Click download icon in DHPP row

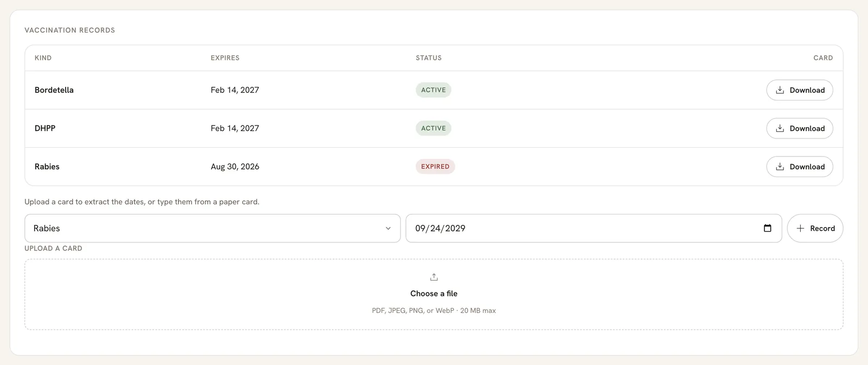780,128
